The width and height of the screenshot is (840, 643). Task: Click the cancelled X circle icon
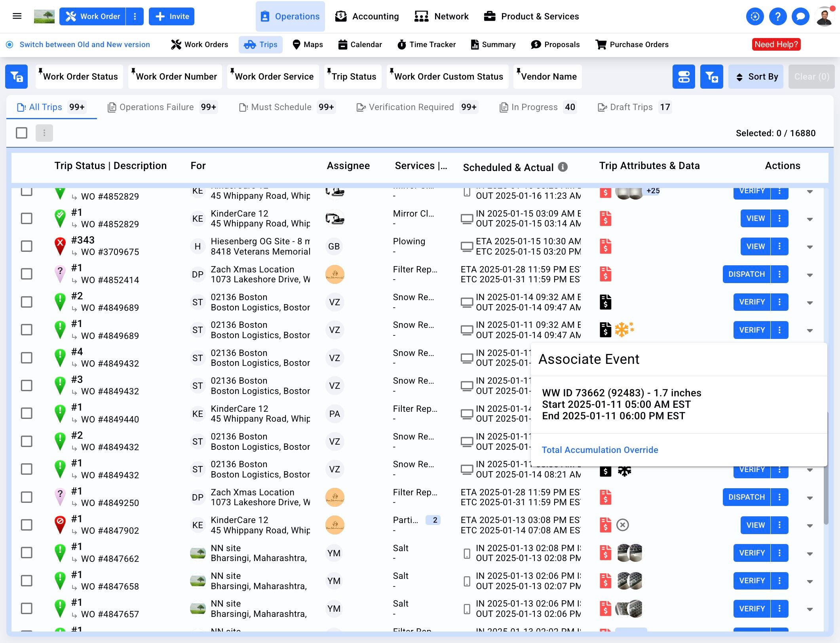click(623, 525)
